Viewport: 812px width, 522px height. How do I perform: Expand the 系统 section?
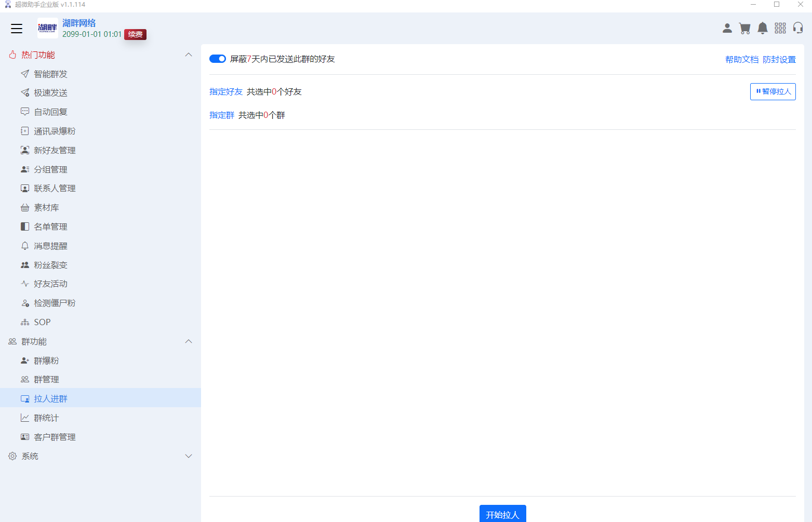pos(189,456)
